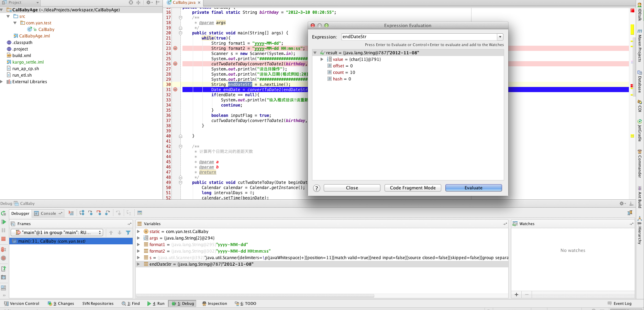Switch to the Console tab
The width and height of the screenshot is (644, 310).
48,213
